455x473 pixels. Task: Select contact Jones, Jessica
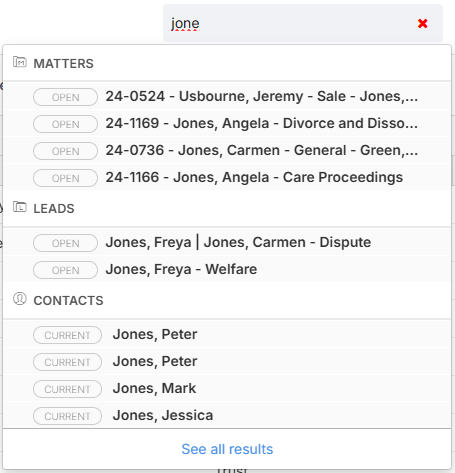(227, 415)
